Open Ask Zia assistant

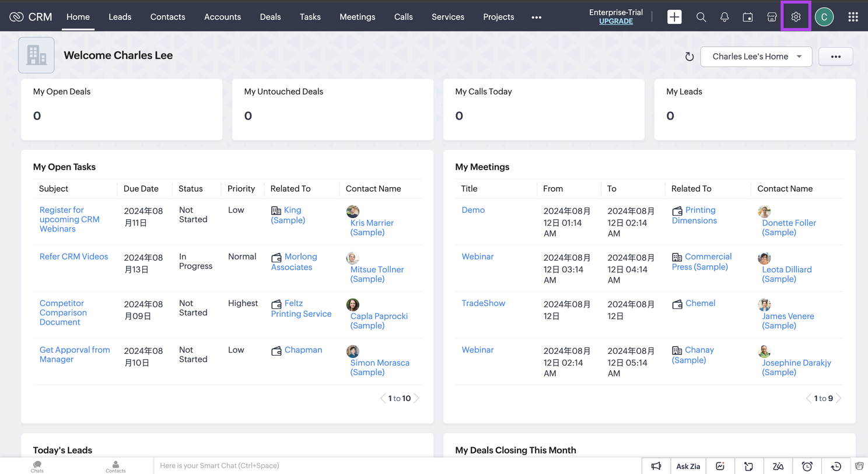[x=688, y=466]
